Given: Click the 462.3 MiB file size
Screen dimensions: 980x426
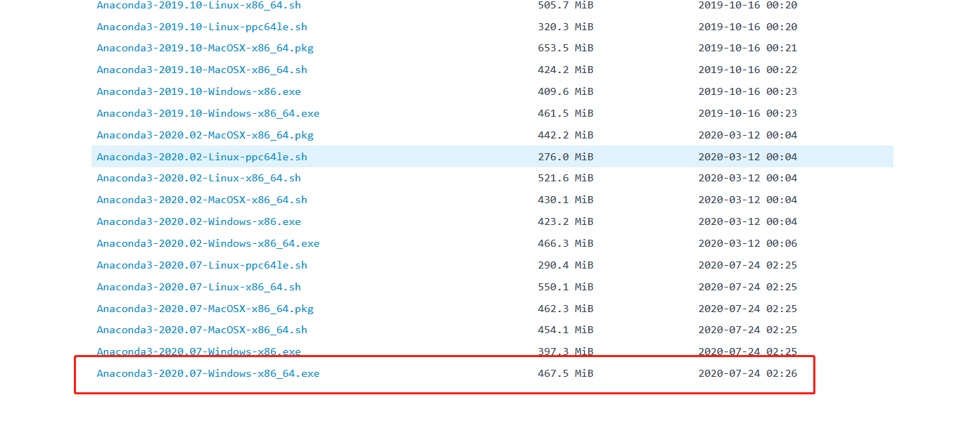Looking at the screenshot, I should [566, 309].
